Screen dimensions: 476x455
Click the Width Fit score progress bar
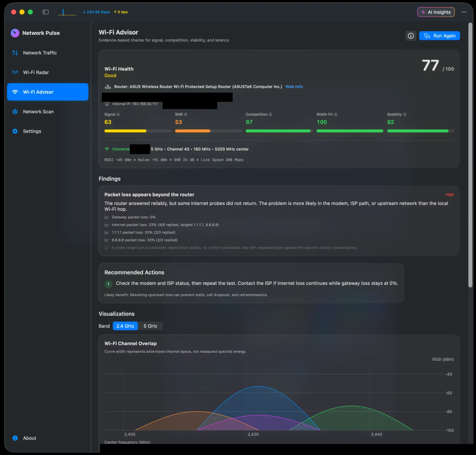coord(350,131)
